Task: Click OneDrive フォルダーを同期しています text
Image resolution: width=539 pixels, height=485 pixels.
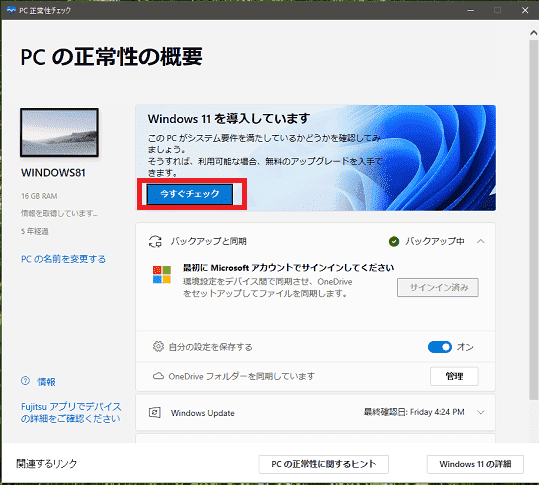Action: point(242,376)
